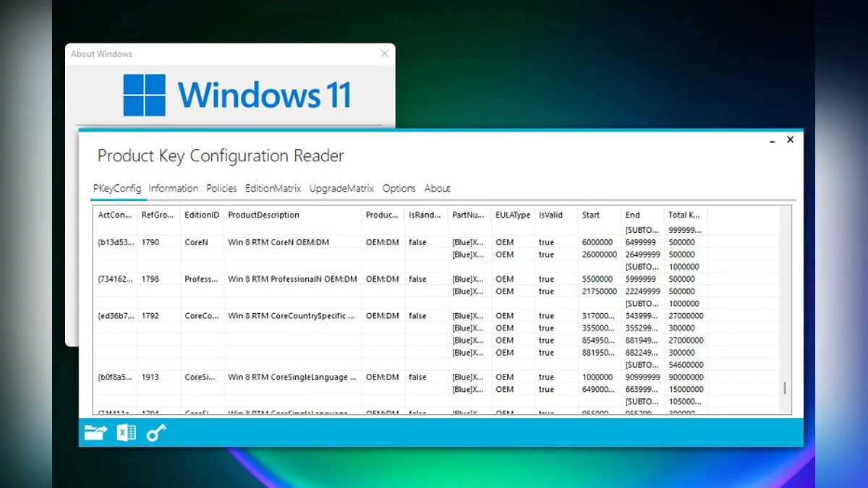868x488 pixels.
Task: Select End value 5999999
Action: 641,279
